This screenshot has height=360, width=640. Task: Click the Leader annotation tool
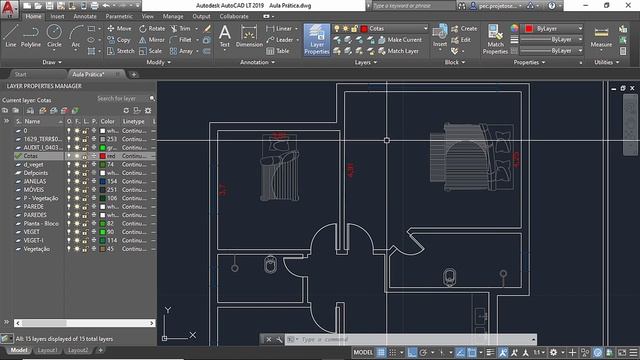(x=280, y=40)
